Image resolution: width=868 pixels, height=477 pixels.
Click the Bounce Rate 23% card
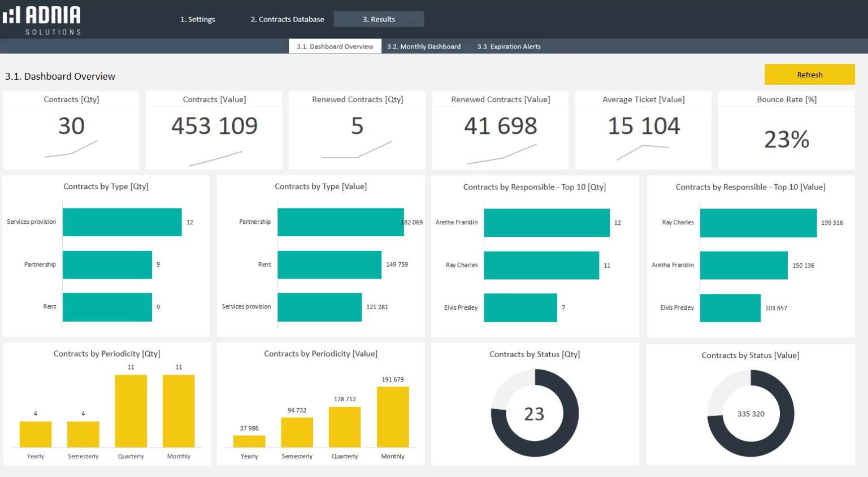click(786, 138)
